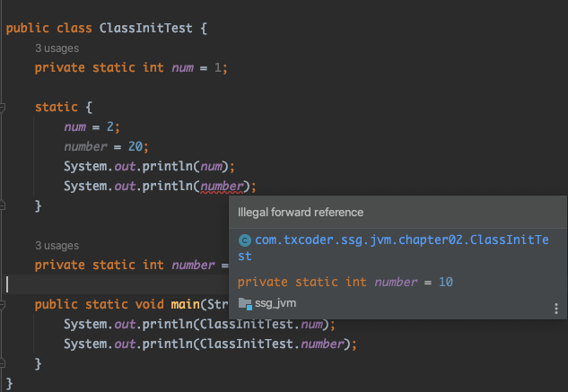Collapse the static block using gutter fold marker
This screenshot has height=392, width=568.
(4, 108)
